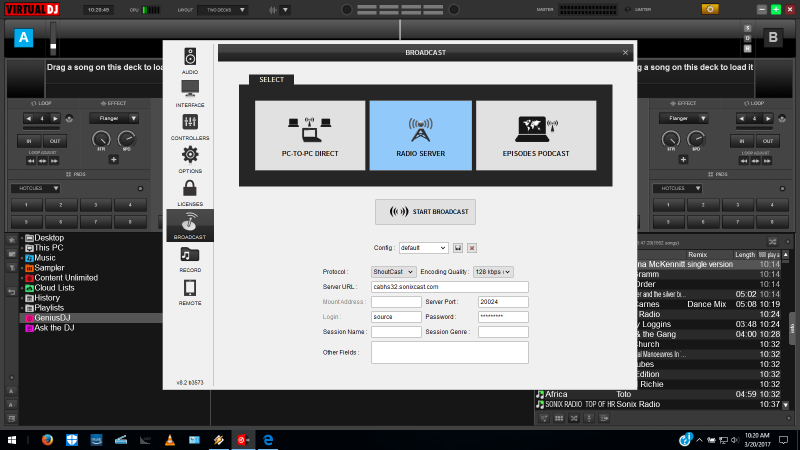Trigger left deck hotcue pad 1

[27, 205]
